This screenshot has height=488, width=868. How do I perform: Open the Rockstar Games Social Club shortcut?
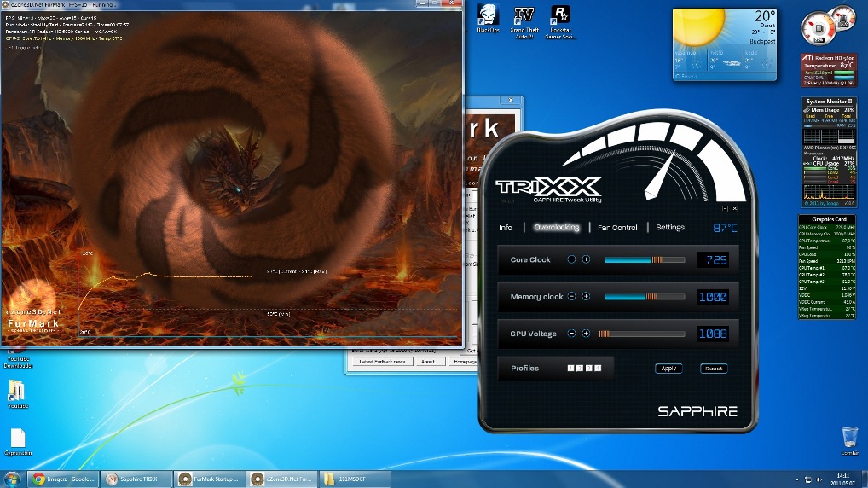coord(560,22)
